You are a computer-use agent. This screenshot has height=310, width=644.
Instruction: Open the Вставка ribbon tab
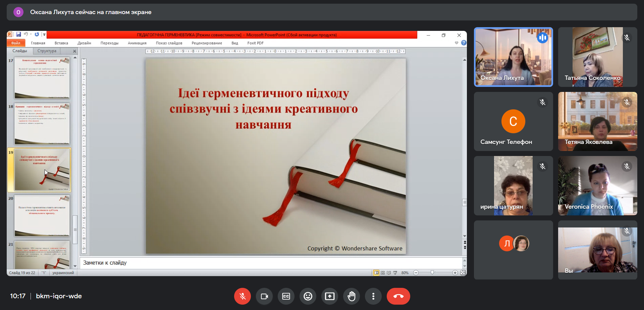(61, 43)
